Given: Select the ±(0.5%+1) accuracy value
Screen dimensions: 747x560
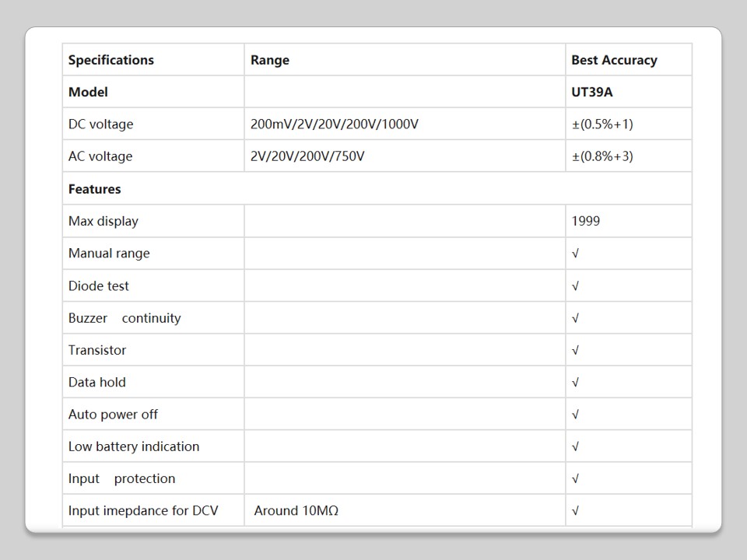Looking at the screenshot, I should [x=602, y=124].
